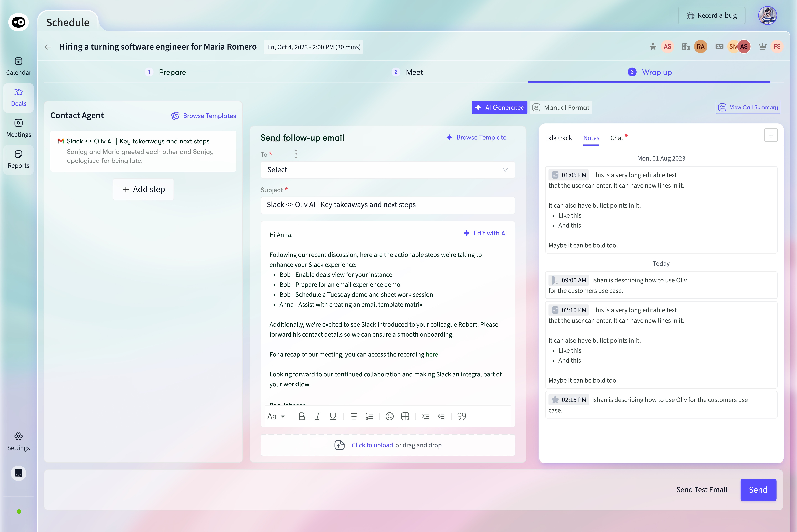Open the Calendar sidebar section
This screenshot has width=797, height=532.
19,66
